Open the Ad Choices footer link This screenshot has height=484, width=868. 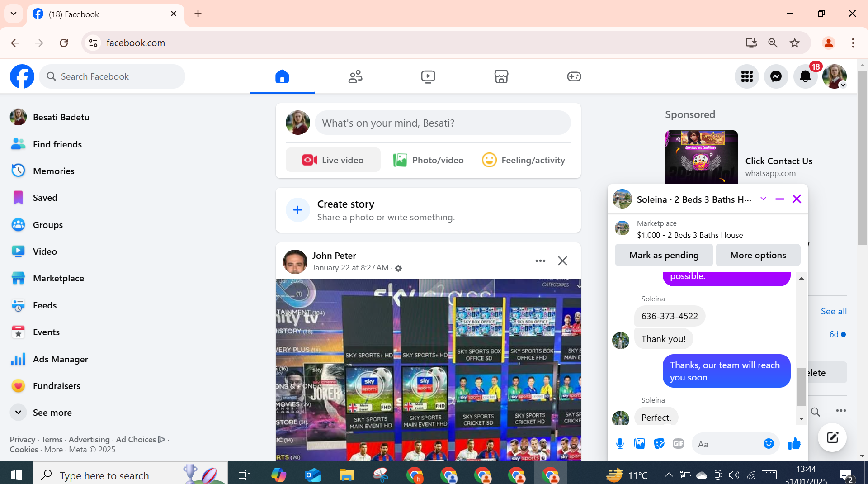141,440
